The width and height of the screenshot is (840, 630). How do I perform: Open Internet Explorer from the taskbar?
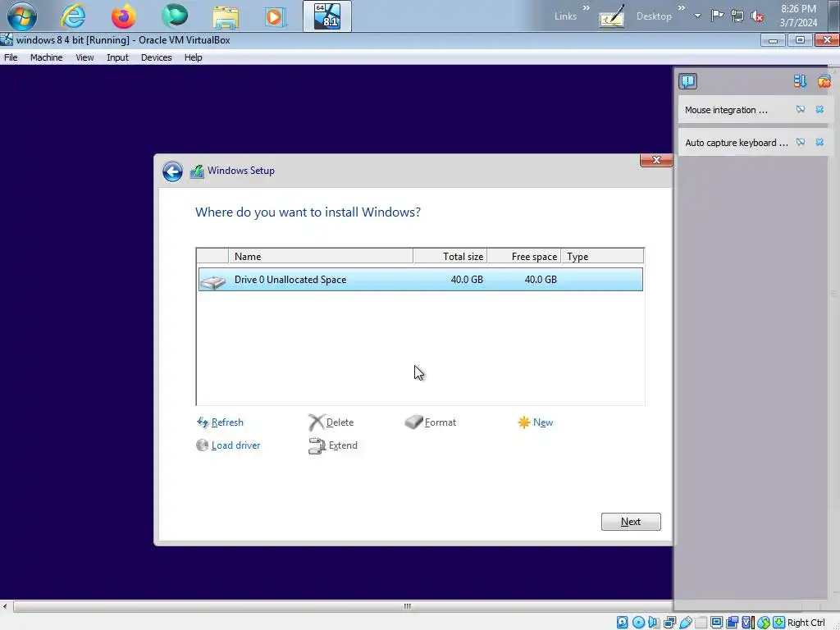tap(73, 16)
